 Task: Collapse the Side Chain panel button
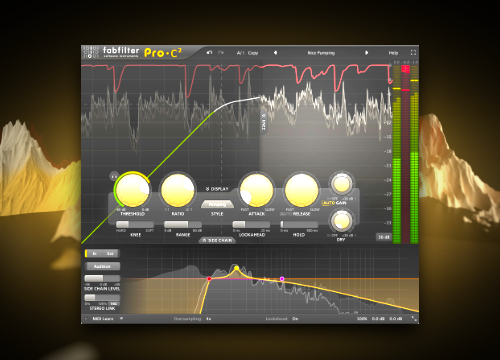(217, 240)
